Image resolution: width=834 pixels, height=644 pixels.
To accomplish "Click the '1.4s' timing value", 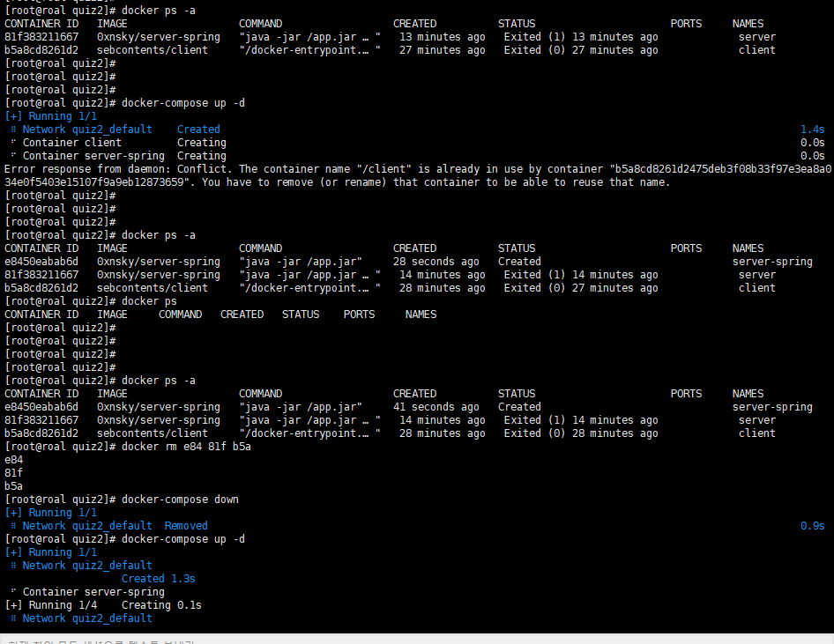I will 812,130.
